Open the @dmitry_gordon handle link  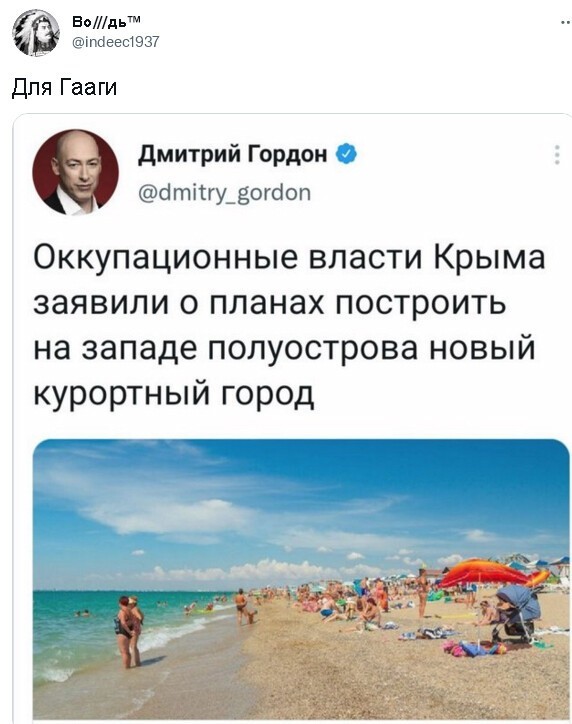[x=225, y=193]
